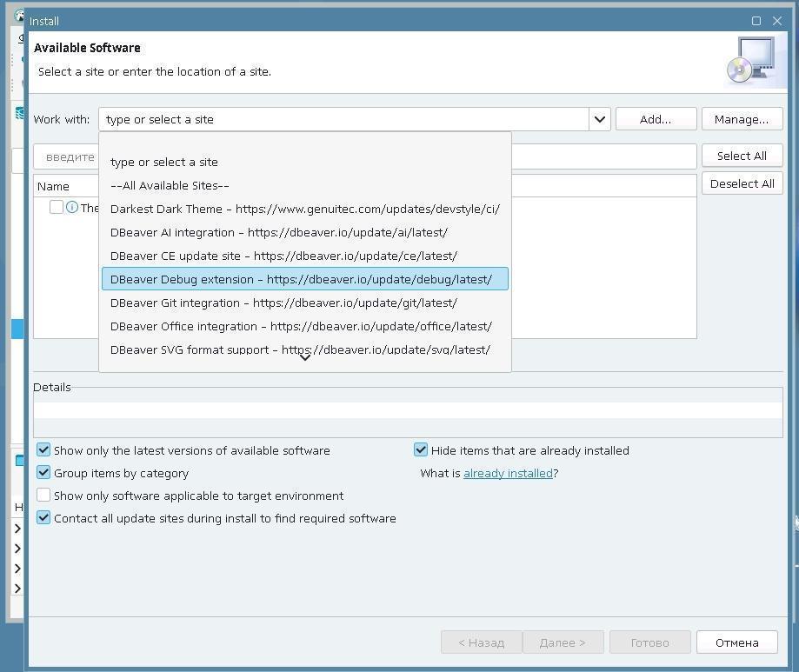Enable Show only software applicable to target

pos(43,496)
